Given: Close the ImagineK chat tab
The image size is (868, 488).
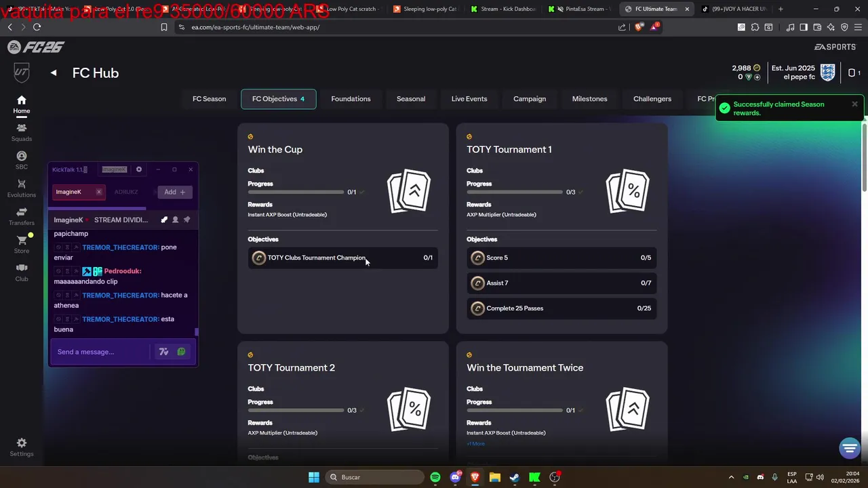Looking at the screenshot, I should [99, 192].
